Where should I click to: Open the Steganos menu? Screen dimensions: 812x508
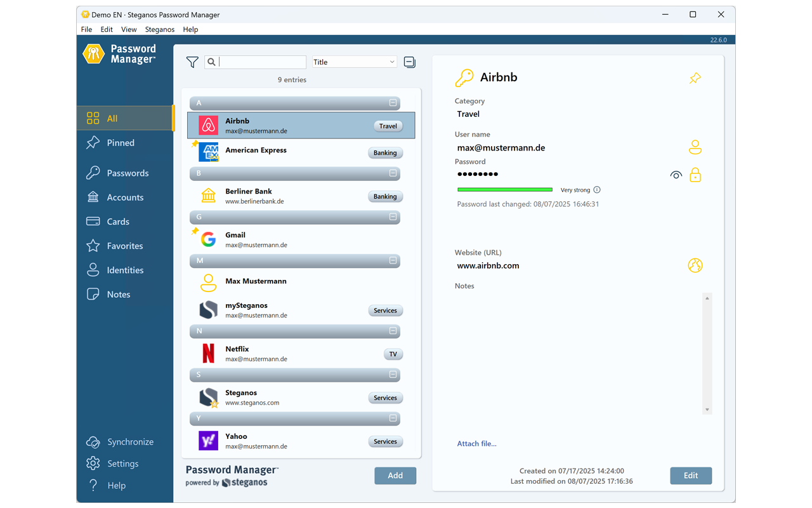point(160,29)
